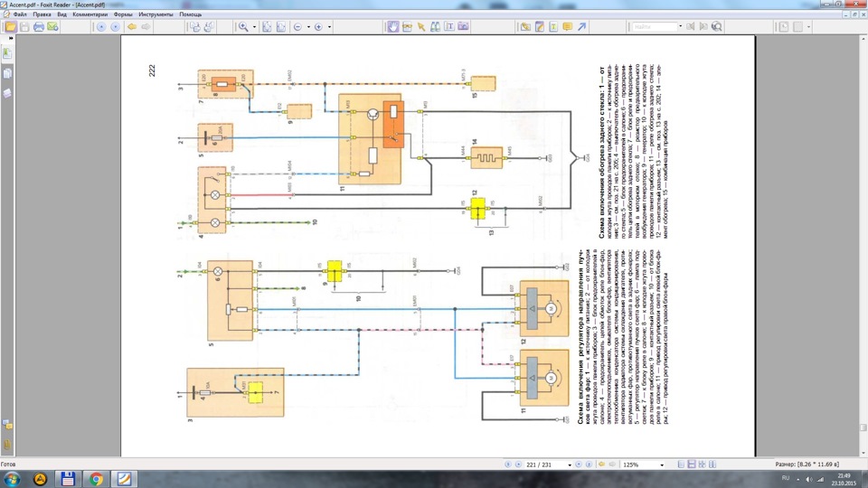Open the Правка menu
The height and width of the screenshot is (488, 868).
tap(42, 14)
